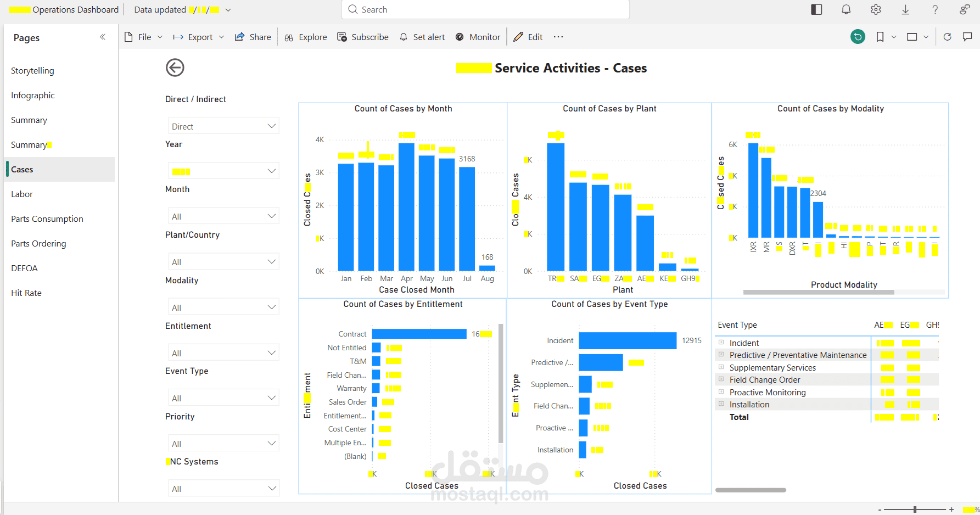This screenshot has height=515, width=980.
Task: Click the Event Type column header
Action: pos(737,325)
